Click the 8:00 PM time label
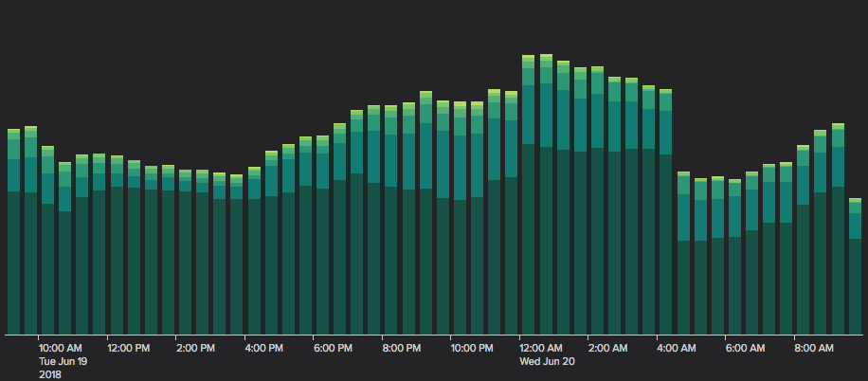The image size is (868, 381). 402,348
